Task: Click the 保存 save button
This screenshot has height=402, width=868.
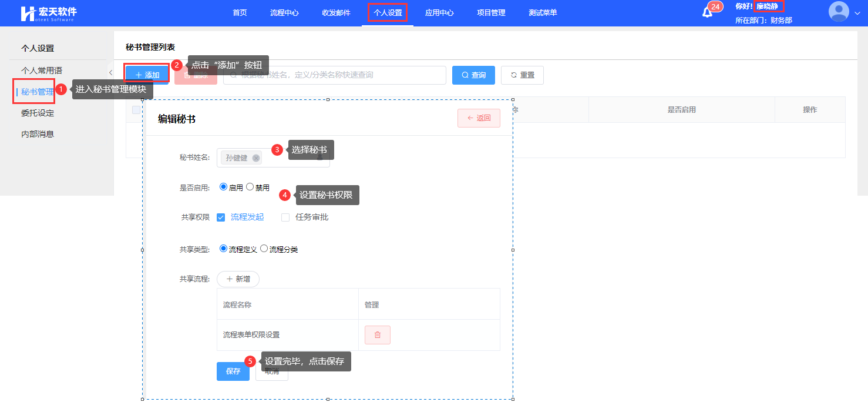Action: tap(233, 371)
